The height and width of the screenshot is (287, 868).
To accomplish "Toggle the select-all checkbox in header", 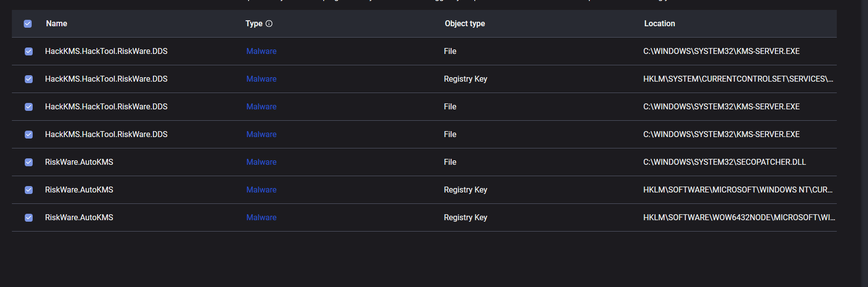I will (x=28, y=24).
